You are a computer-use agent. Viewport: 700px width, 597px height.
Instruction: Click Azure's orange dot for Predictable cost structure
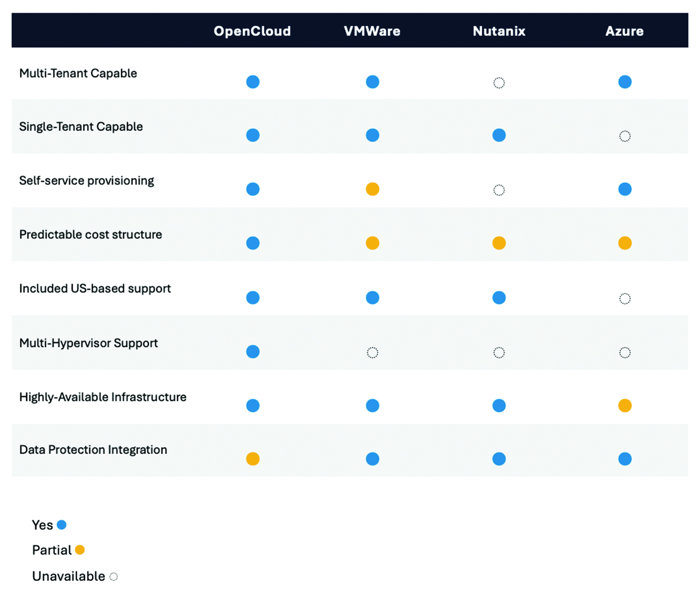click(625, 243)
